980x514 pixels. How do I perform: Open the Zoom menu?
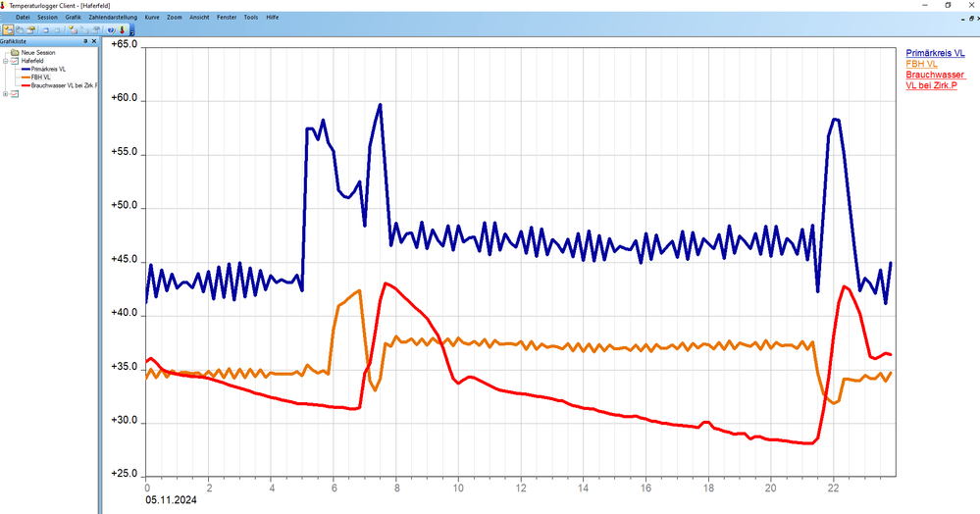click(x=175, y=18)
